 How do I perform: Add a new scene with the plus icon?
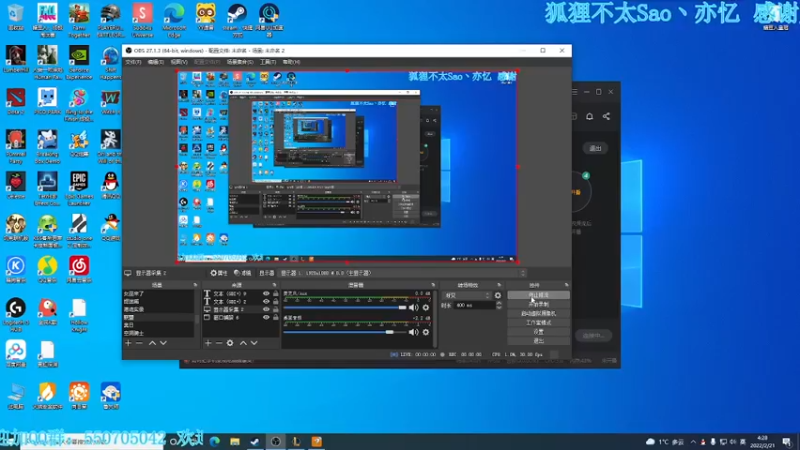pos(129,343)
